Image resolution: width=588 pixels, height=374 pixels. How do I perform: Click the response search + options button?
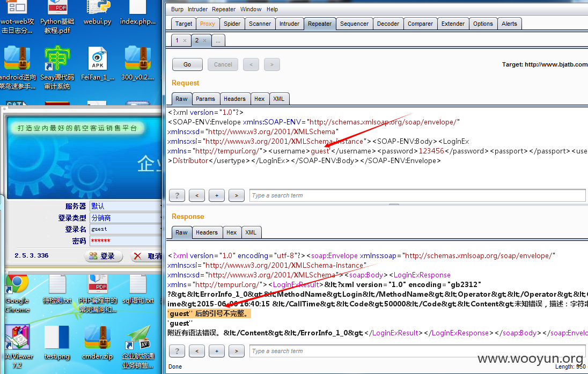pyautogui.click(x=217, y=351)
